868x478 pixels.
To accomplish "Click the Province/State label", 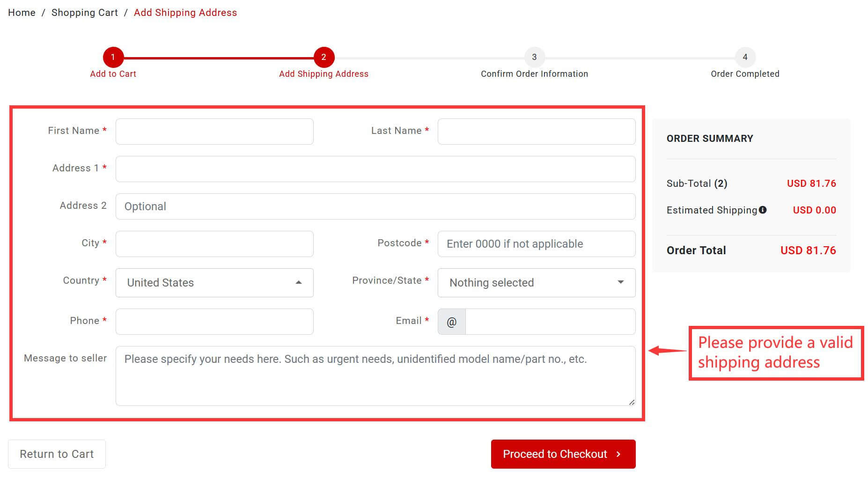I will click(387, 280).
